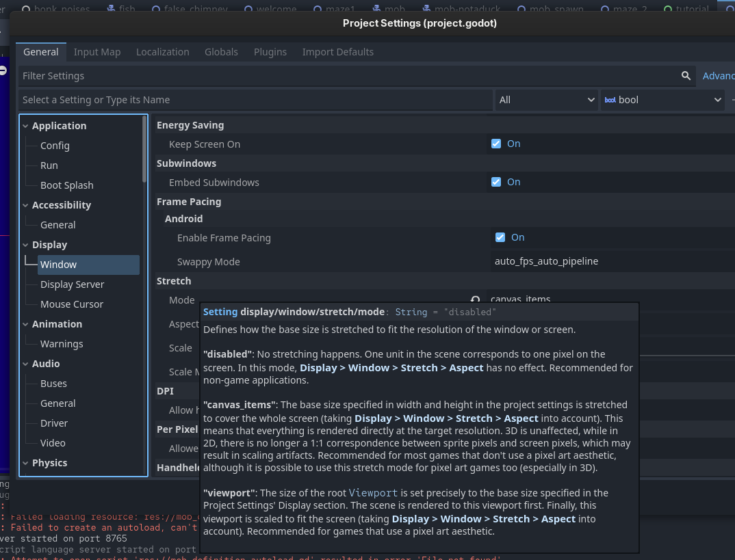Grab the category tree vertical scrollbar
Viewport: 735px width, 560px height.
(144, 149)
